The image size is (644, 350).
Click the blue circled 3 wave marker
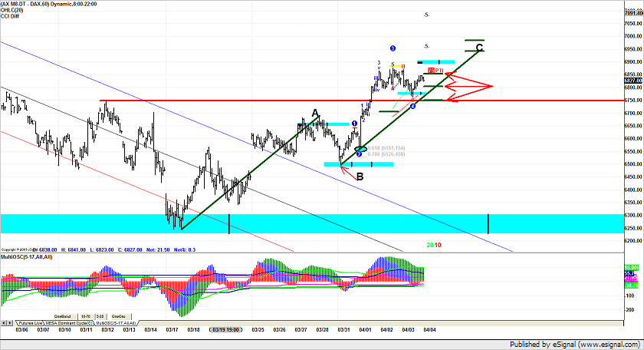393,48
